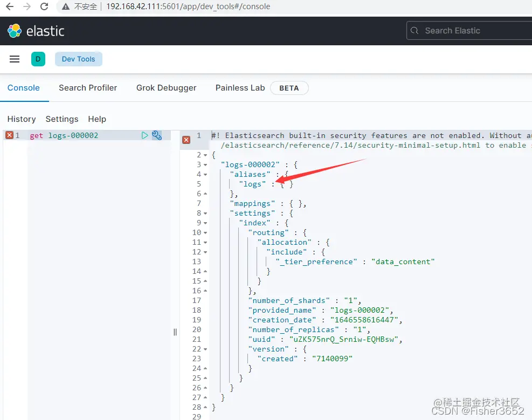
Task: Click red warning marker in response pane
Action: tap(186, 140)
